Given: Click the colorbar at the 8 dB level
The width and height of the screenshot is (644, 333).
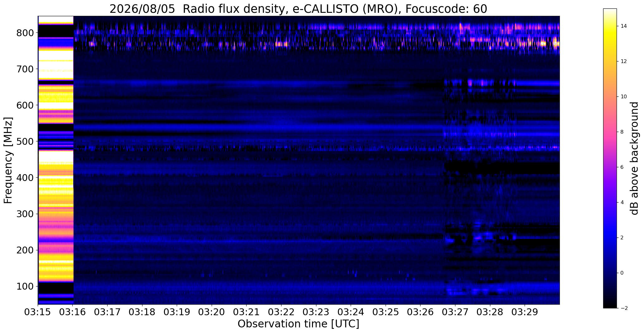Looking at the screenshot, I should coord(610,132).
